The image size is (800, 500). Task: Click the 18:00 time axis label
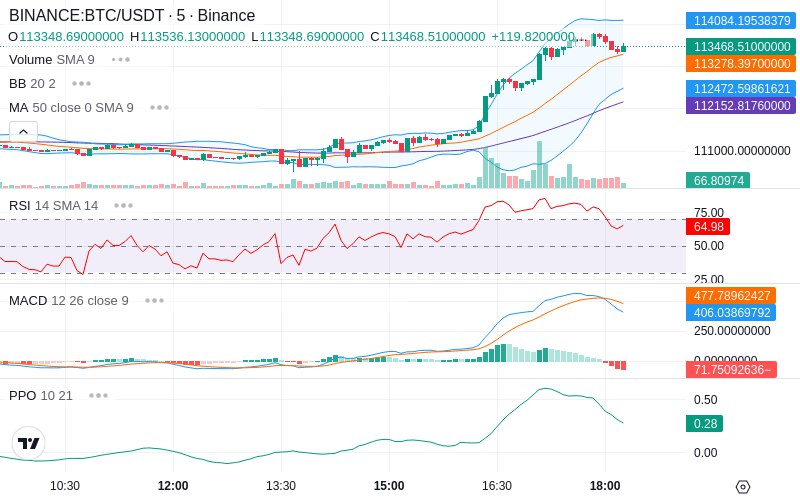[606, 486]
